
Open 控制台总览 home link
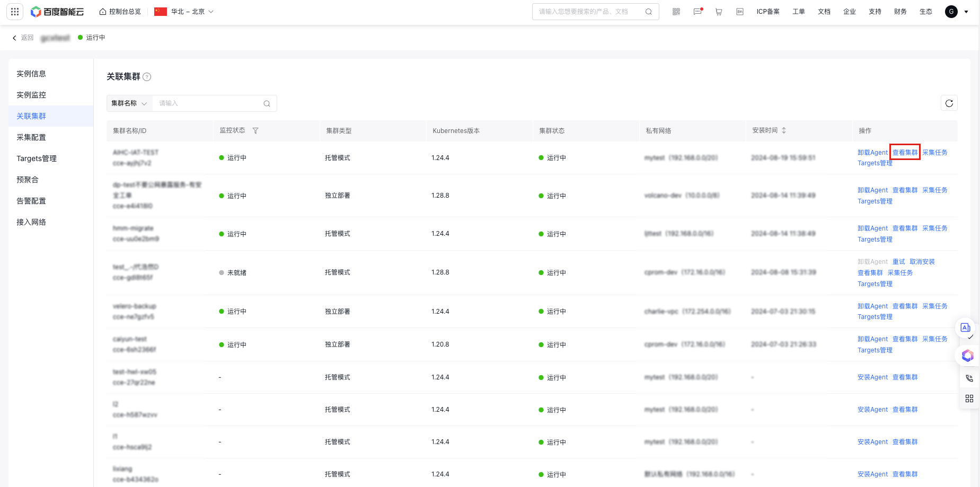pos(120,12)
